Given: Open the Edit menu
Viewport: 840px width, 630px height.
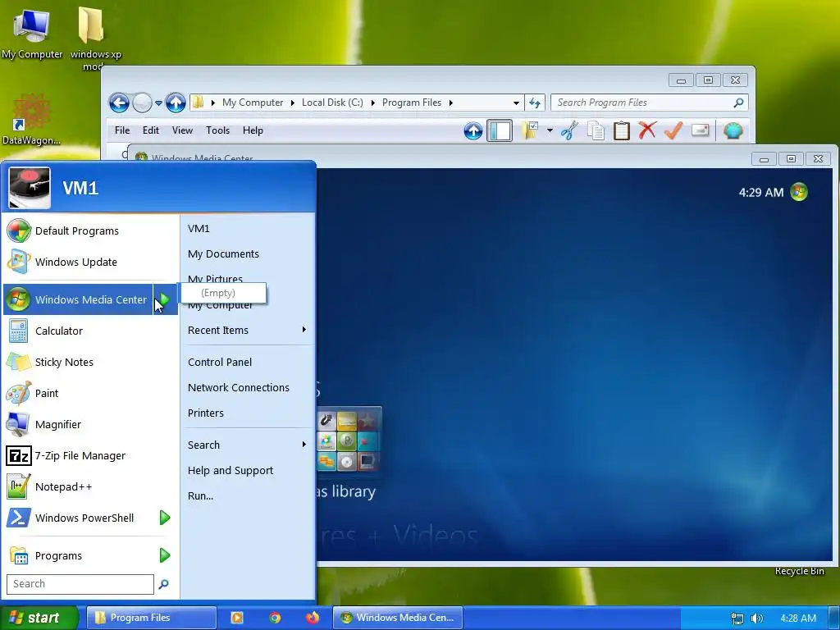Looking at the screenshot, I should pos(151,130).
